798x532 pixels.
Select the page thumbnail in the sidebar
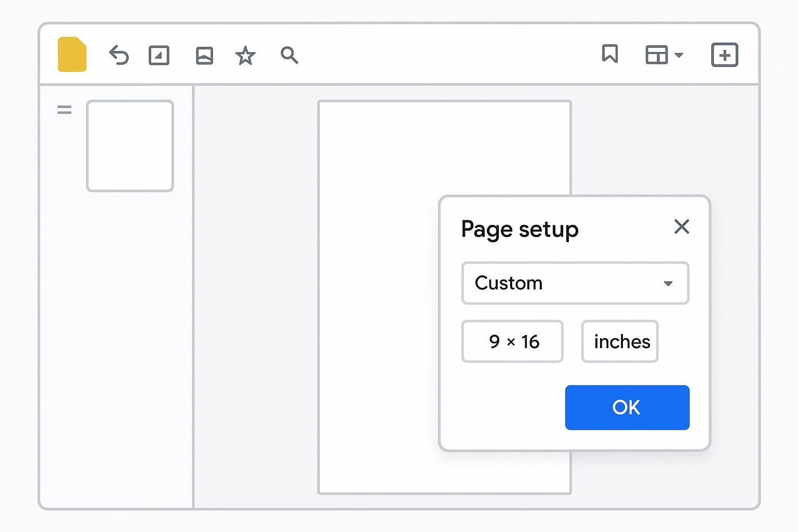tap(130, 146)
